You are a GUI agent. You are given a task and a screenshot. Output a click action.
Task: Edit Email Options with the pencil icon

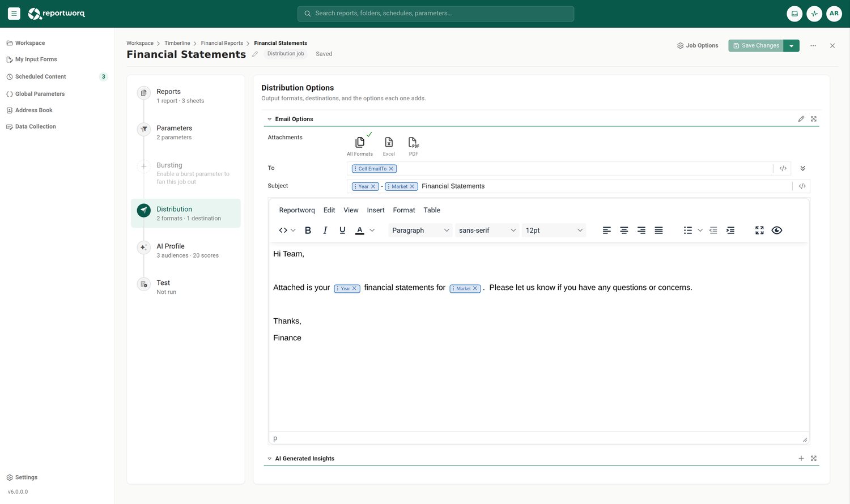[801, 119]
